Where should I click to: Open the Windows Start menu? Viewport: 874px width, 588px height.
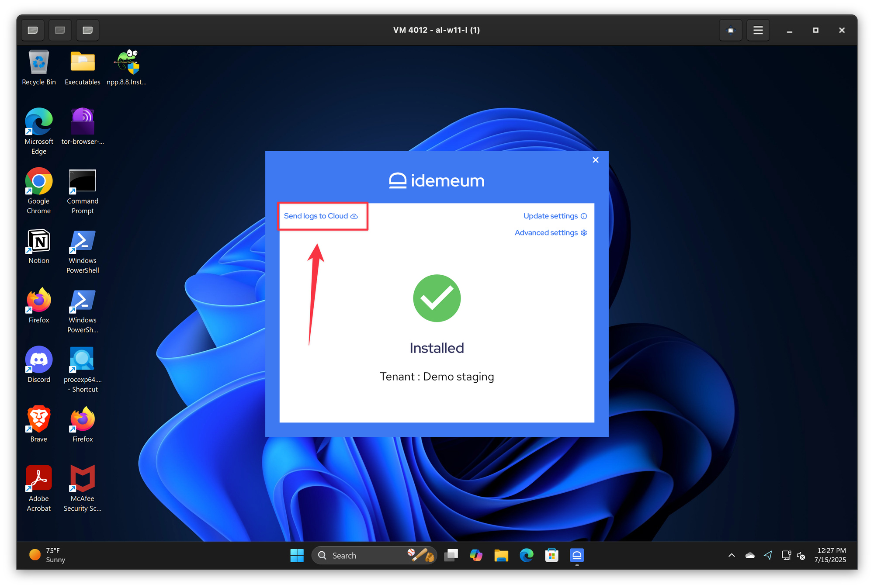(x=297, y=555)
